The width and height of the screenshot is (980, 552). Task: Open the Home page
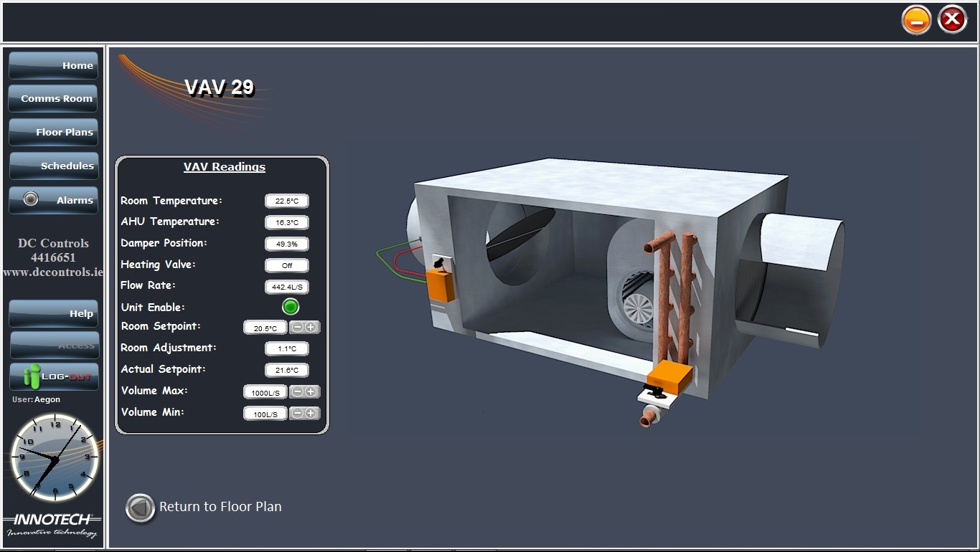click(x=54, y=65)
